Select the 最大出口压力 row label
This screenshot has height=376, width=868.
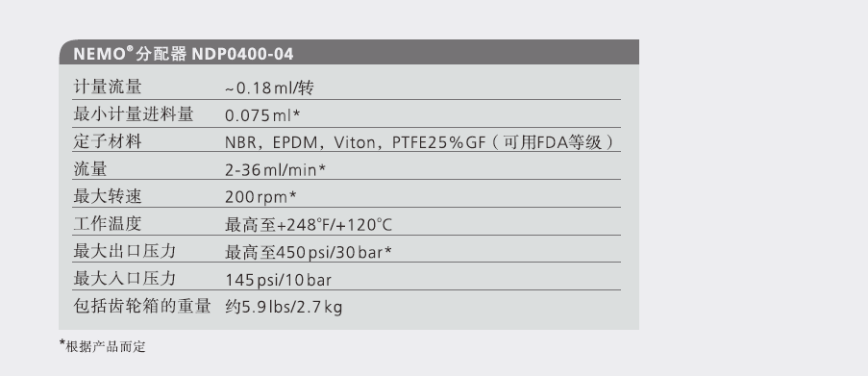(x=125, y=251)
